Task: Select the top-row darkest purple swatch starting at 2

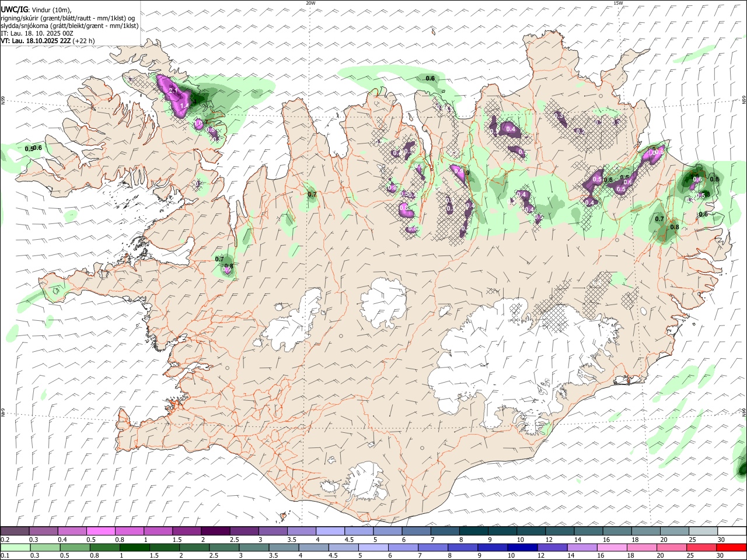Action: (x=215, y=531)
